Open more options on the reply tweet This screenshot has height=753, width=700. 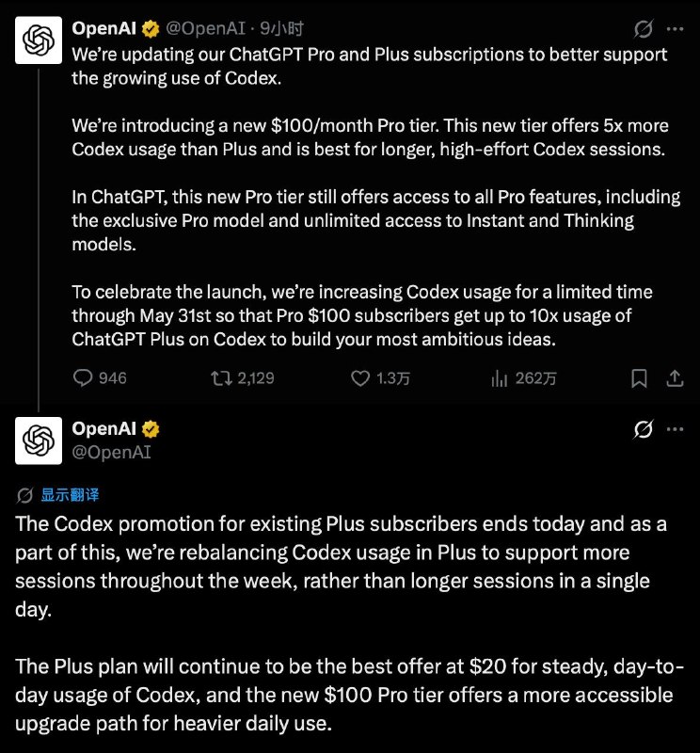(676, 429)
